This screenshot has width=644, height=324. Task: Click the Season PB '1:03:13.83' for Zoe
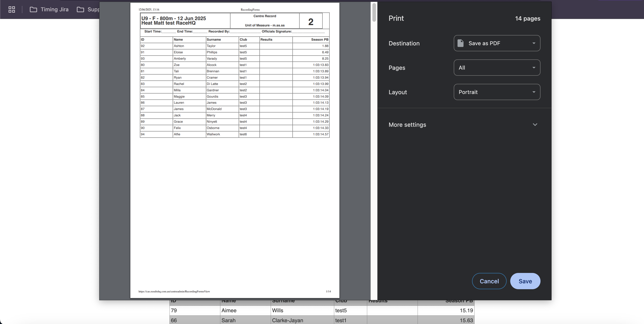[x=320, y=65]
